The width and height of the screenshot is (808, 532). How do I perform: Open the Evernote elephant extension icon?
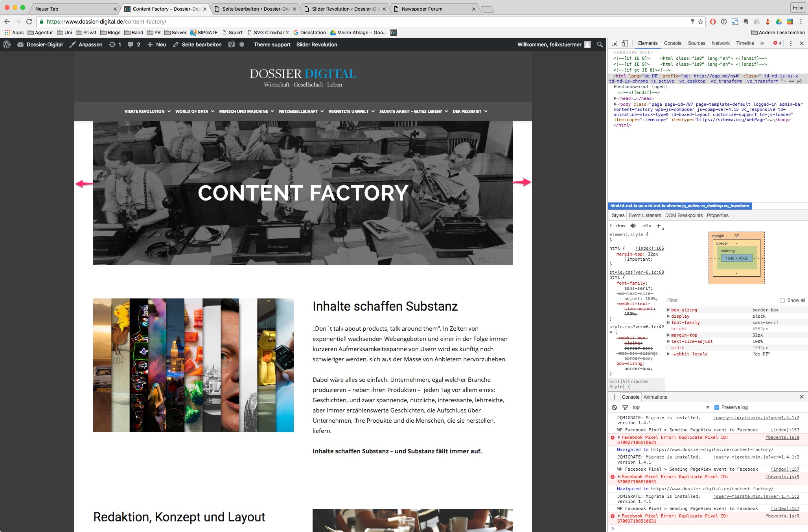tap(746, 22)
